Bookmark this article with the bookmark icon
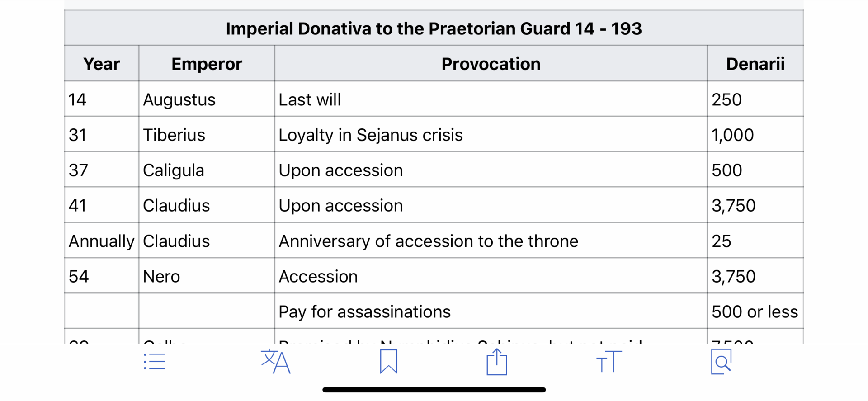This screenshot has width=868, height=401. [x=389, y=361]
